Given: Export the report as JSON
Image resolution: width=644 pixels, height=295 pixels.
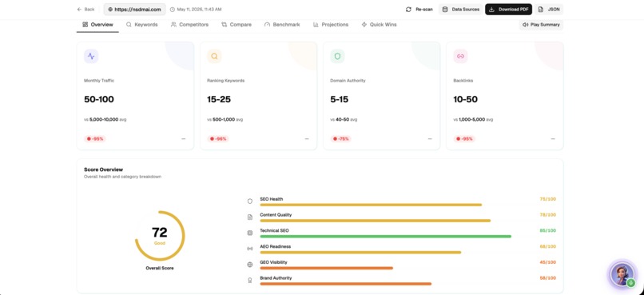Looking at the screenshot, I should [x=549, y=9].
